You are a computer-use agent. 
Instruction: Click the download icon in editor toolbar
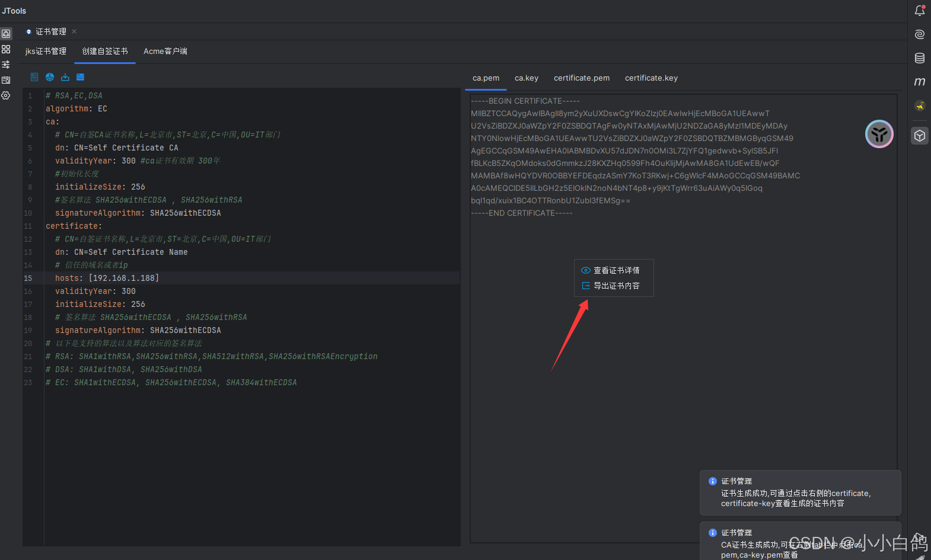click(x=65, y=77)
